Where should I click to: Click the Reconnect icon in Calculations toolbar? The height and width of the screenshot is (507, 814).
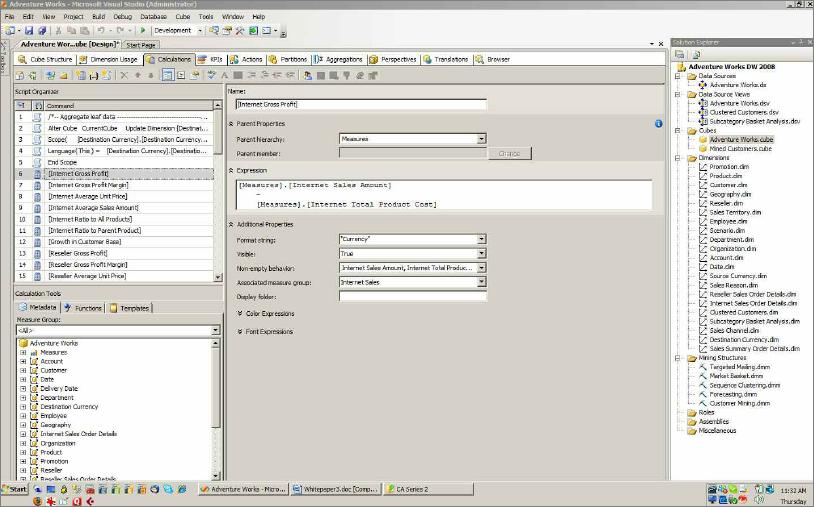32,76
